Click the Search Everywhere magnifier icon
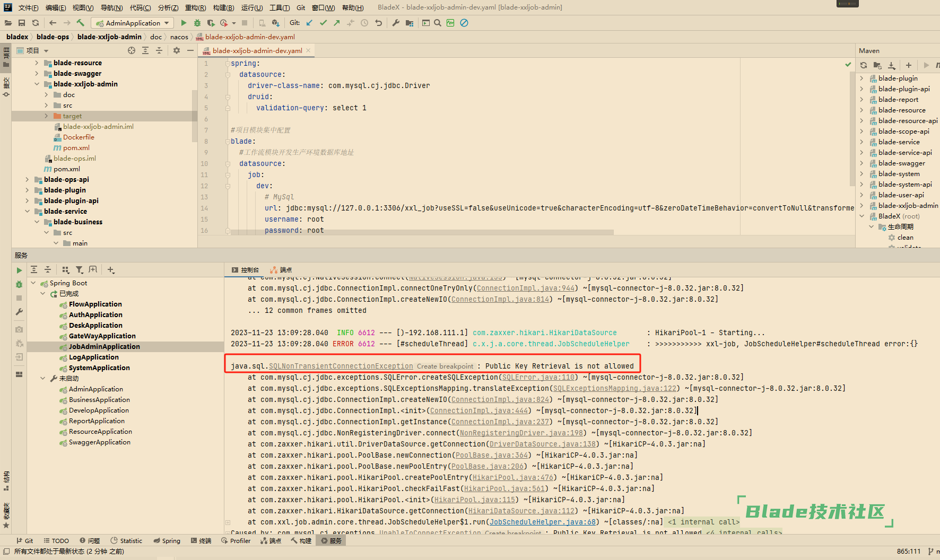940x560 pixels. tap(438, 23)
